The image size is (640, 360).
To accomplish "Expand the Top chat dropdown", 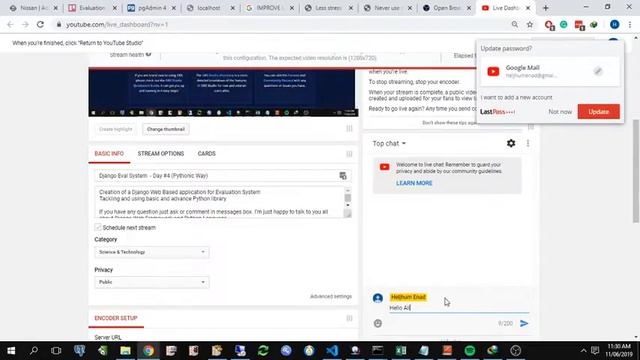I will pos(389,143).
